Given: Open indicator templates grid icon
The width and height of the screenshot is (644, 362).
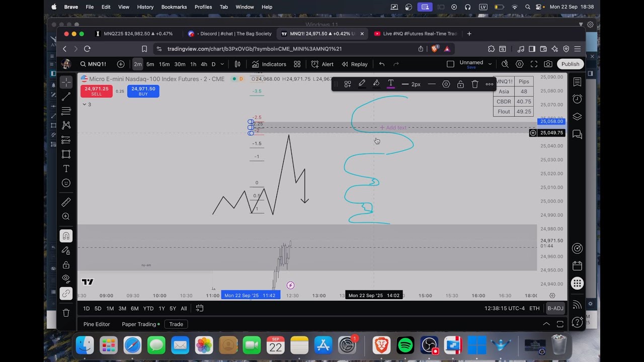Looking at the screenshot, I should (297, 64).
